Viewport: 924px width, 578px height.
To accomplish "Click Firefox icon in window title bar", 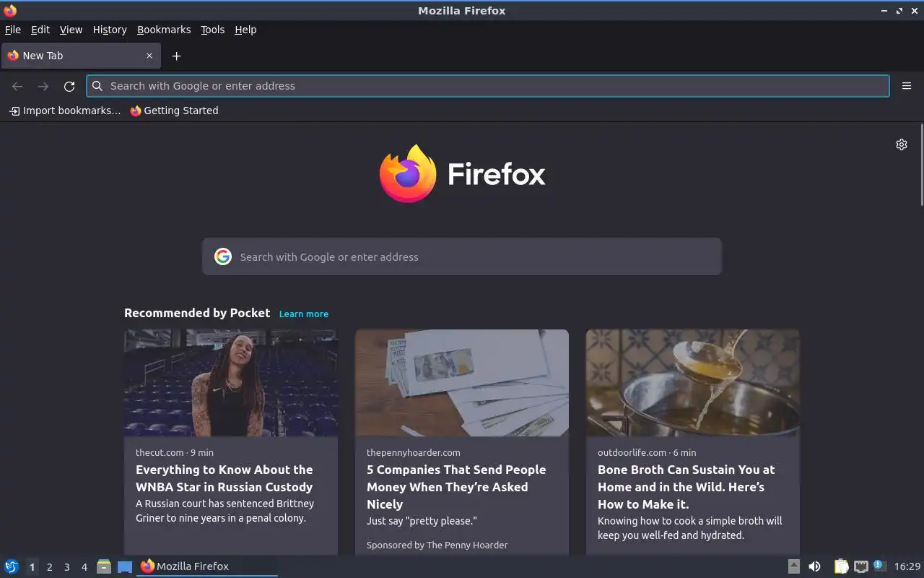I will (x=10, y=10).
